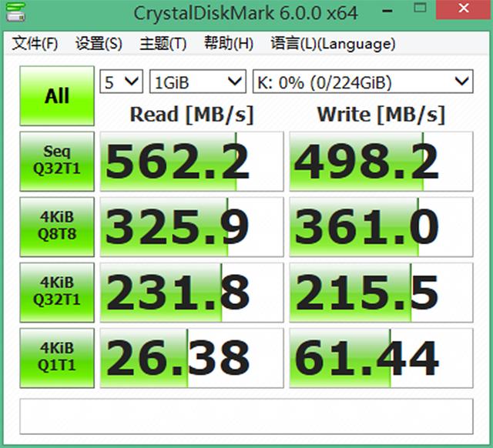Viewport: 493px width, 448px height.
Task: Open the 设置(S) menu
Action: pyautogui.click(x=99, y=43)
